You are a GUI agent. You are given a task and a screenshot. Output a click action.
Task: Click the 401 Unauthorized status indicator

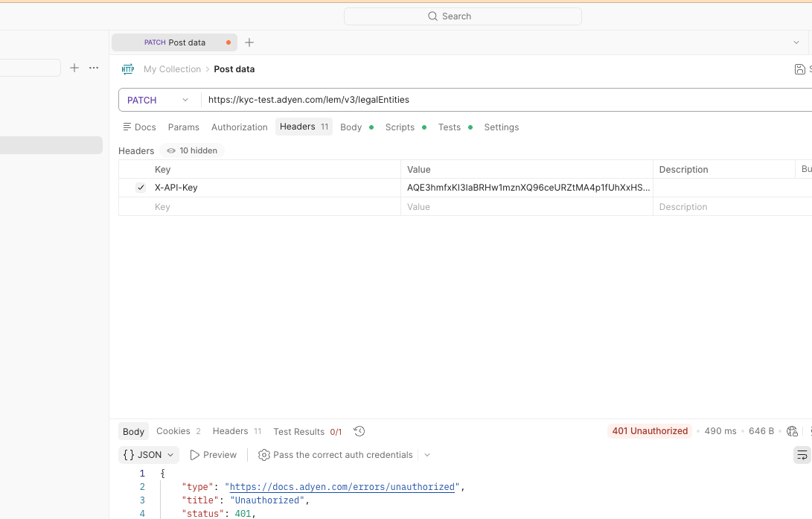[x=650, y=431]
